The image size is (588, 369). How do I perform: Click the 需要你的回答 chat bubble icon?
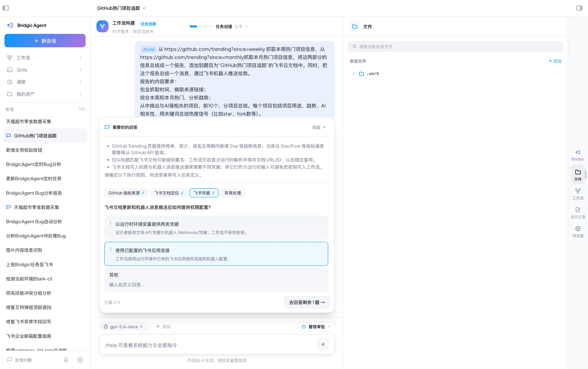107,127
